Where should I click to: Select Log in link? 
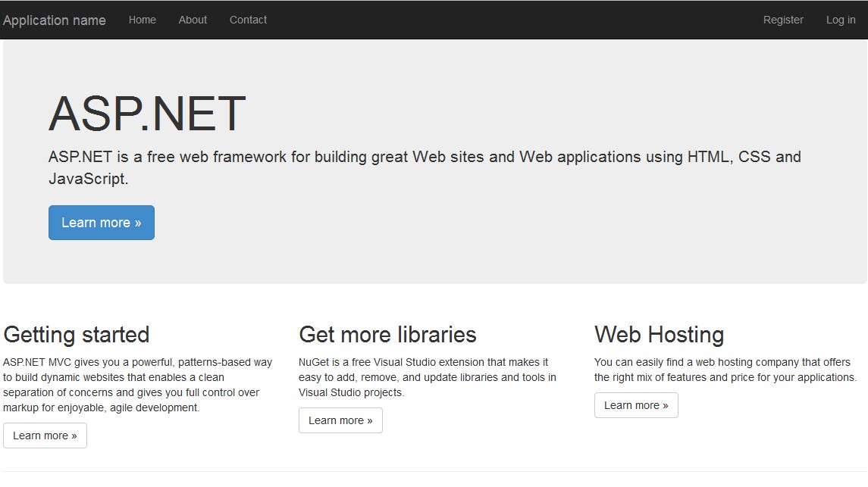(840, 20)
